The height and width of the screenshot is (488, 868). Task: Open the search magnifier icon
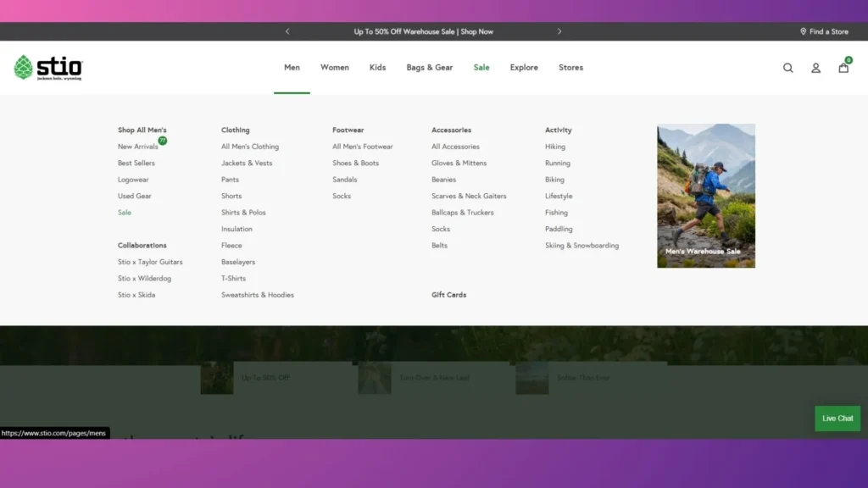pos(787,68)
